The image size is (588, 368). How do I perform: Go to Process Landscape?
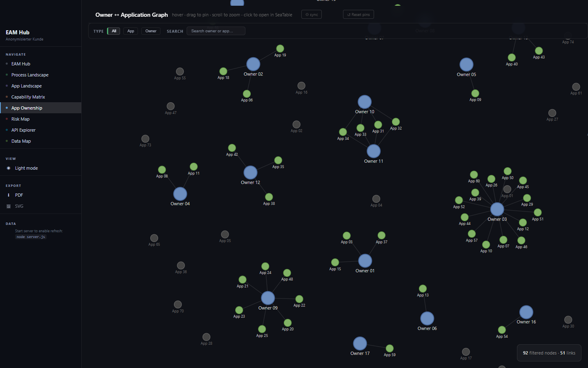pos(41,75)
